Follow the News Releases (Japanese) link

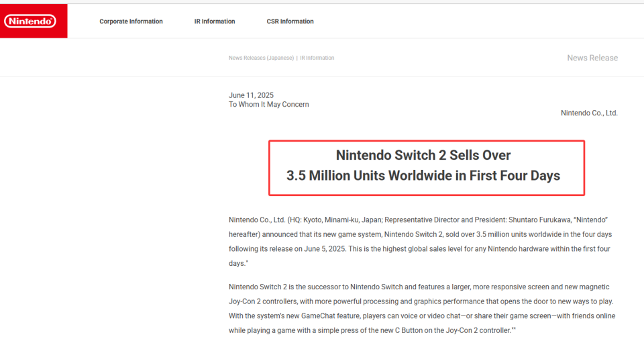click(261, 58)
